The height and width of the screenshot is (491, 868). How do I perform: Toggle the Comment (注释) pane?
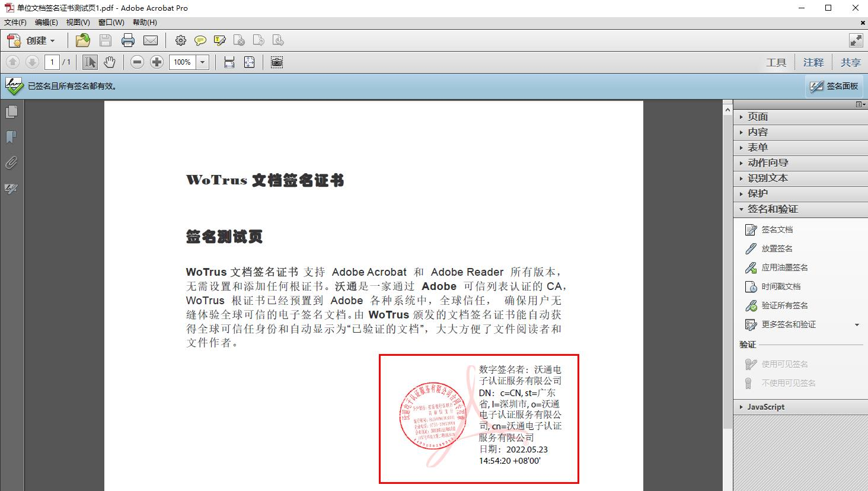pos(813,62)
